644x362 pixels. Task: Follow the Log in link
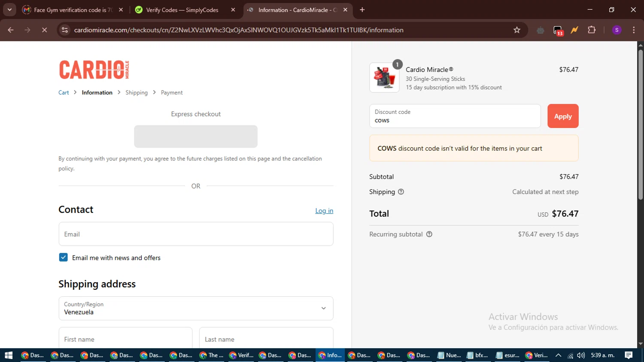(324, 211)
